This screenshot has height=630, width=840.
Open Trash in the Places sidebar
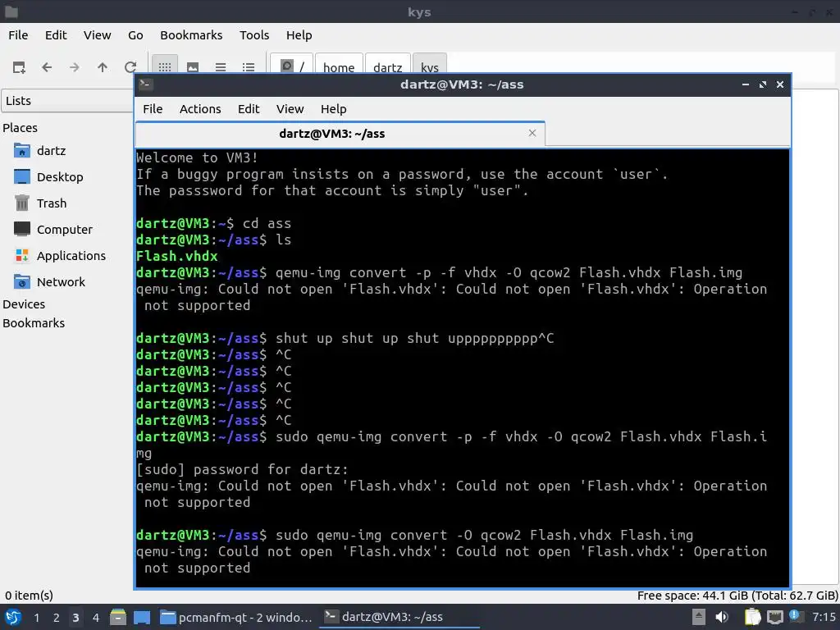pyautogui.click(x=52, y=203)
